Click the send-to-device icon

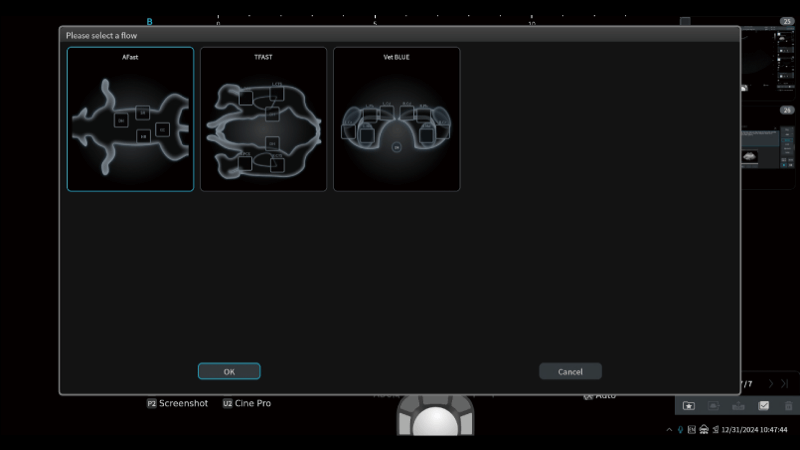point(713,406)
